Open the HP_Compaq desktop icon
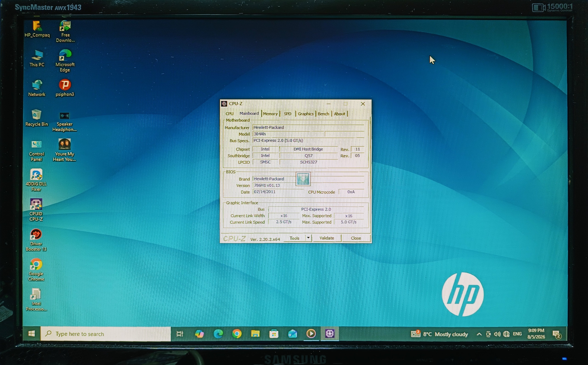This screenshot has width=588, height=365. click(x=37, y=29)
